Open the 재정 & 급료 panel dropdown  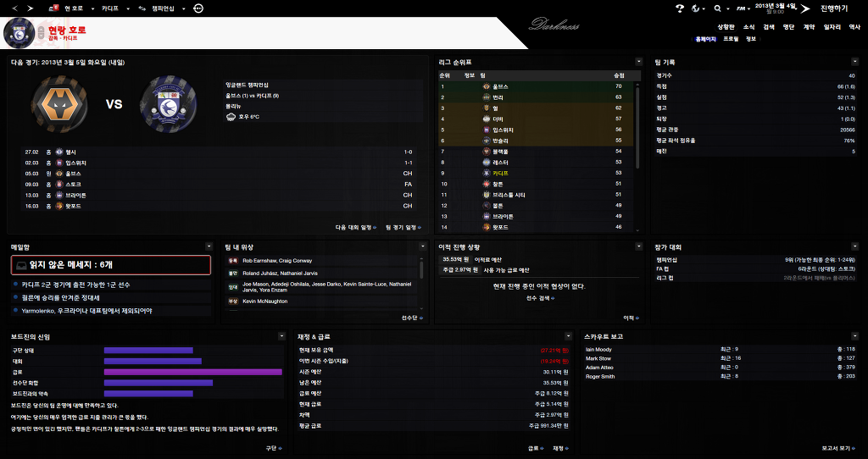click(568, 336)
